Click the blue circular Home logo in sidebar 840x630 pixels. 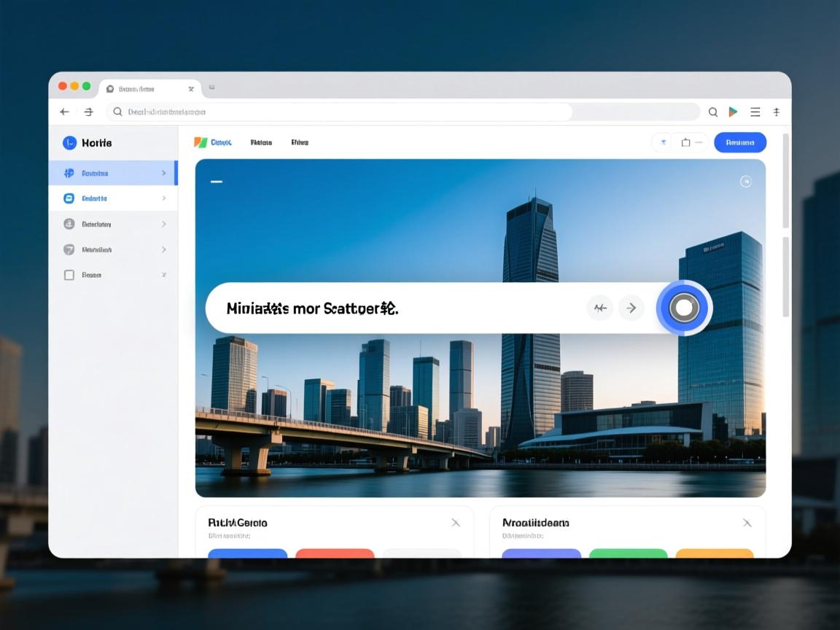tap(69, 143)
